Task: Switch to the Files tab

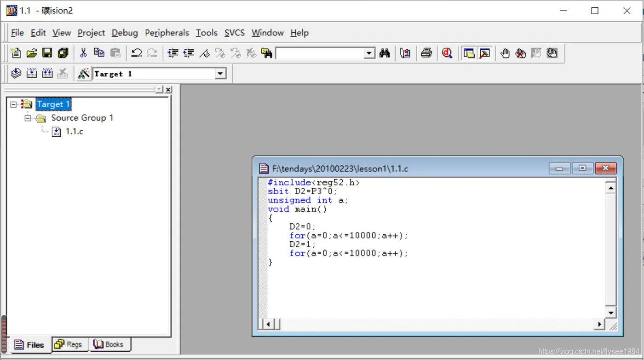Action: click(x=29, y=345)
